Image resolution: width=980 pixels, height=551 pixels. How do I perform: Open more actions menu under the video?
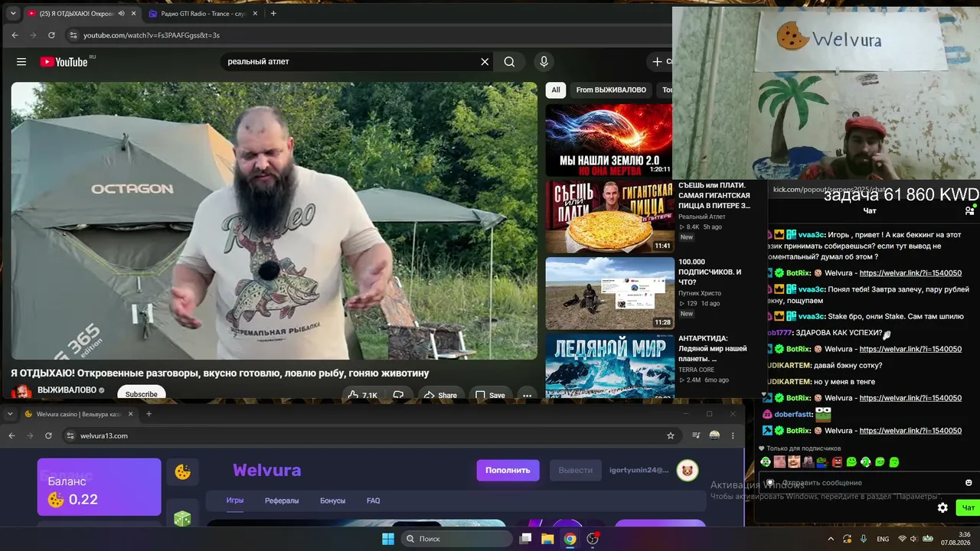coord(527,395)
